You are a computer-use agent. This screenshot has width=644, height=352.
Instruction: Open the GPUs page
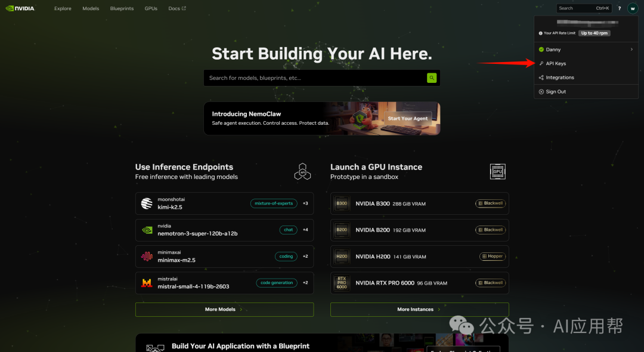coord(151,8)
